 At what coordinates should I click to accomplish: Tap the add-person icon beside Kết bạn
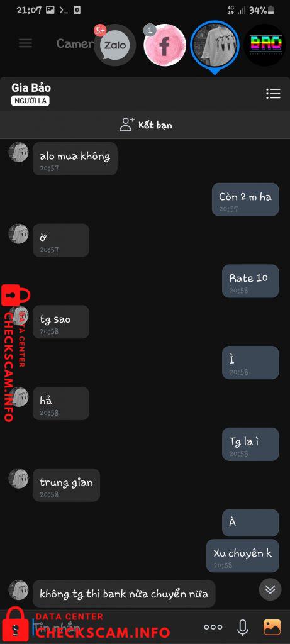(127, 124)
